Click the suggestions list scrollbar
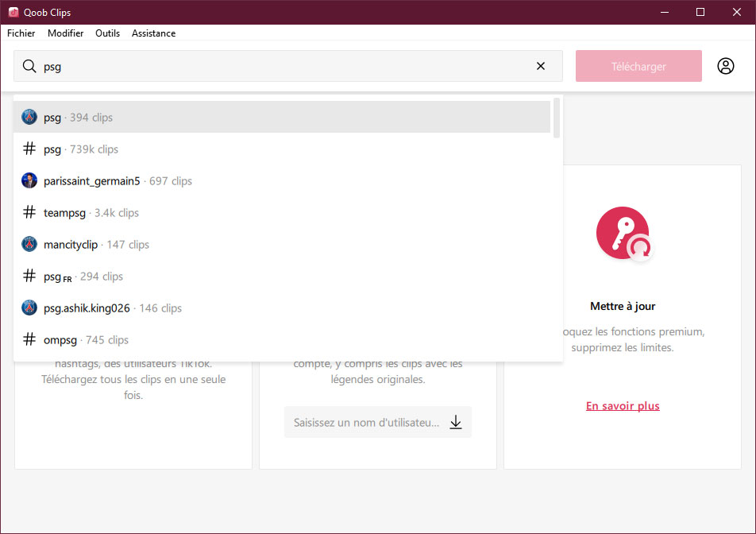The image size is (756, 534). tap(557, 118)
